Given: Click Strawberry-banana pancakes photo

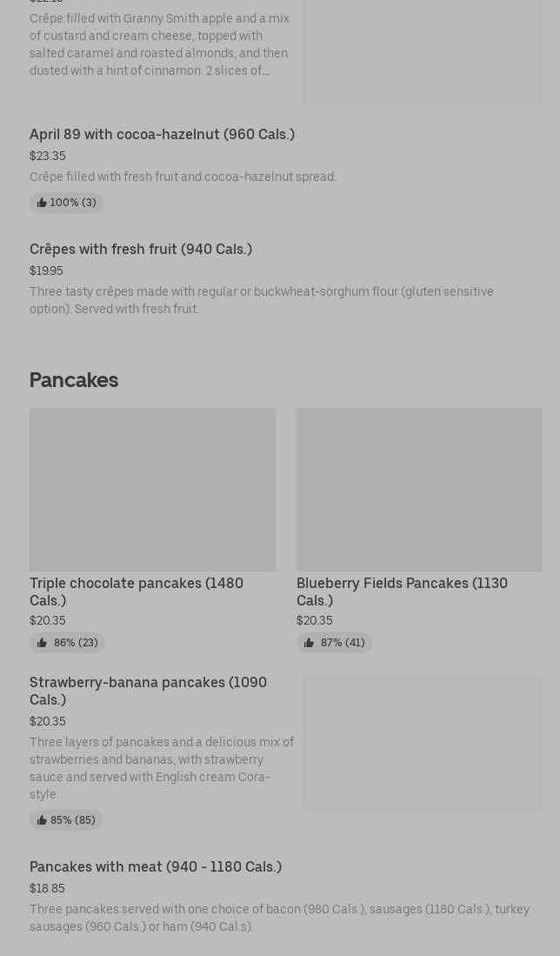Looking at the screenshot, I should (423, 743).
